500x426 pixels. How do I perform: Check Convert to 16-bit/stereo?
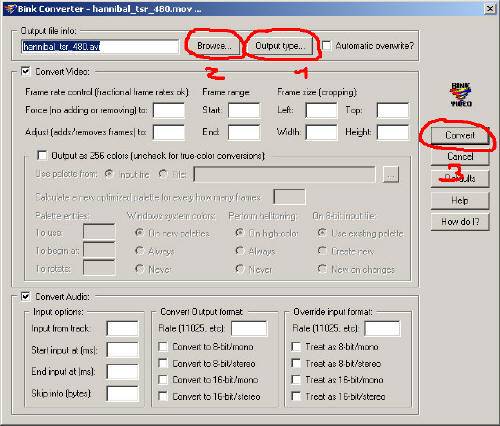(163, 396)
